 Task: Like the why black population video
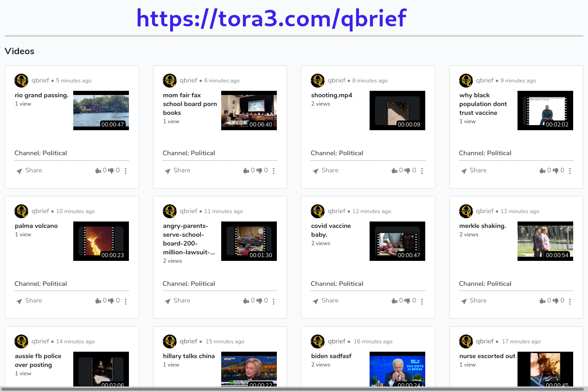pos(543,171)
